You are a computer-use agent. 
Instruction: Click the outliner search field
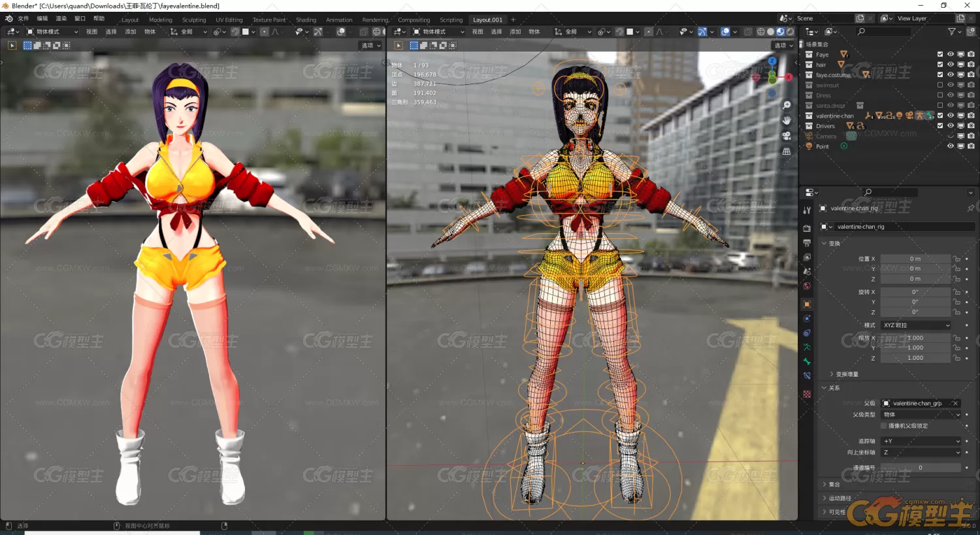(x=884, y=31)
